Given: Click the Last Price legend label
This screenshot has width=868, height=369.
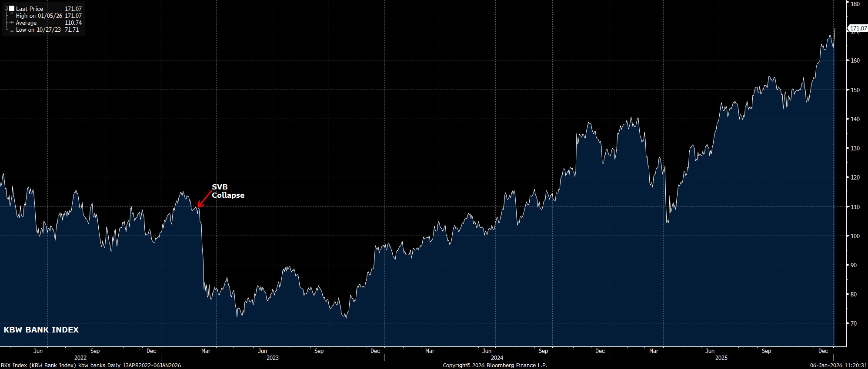Looking at the screenshot, I should coord(29,9).
